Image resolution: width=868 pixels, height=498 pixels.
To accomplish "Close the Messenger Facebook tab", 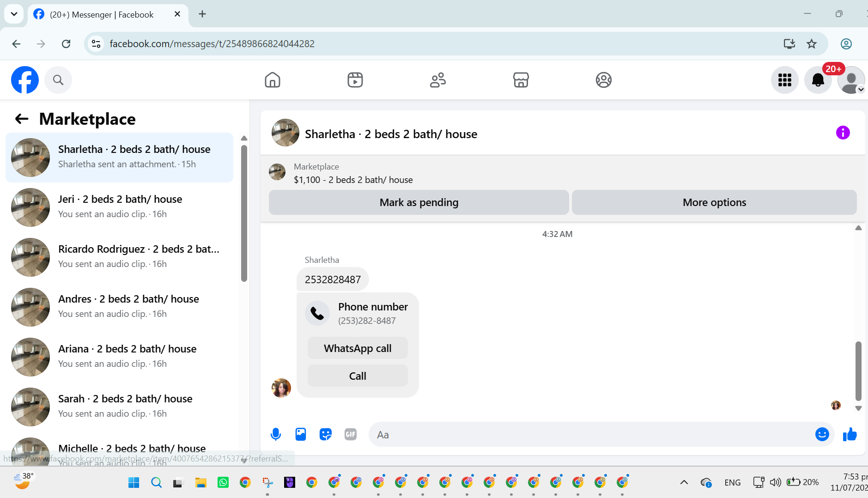I will pos(177,14).
